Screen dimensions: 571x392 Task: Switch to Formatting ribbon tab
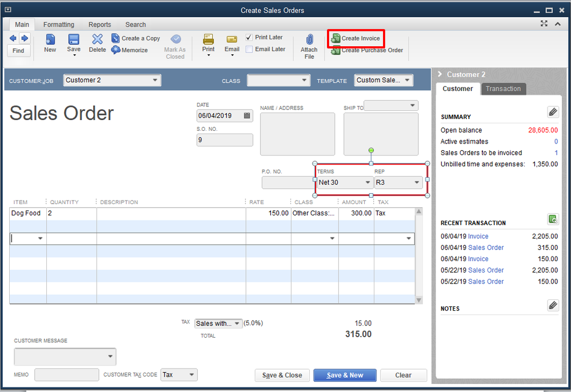click(x=59, y=25)
